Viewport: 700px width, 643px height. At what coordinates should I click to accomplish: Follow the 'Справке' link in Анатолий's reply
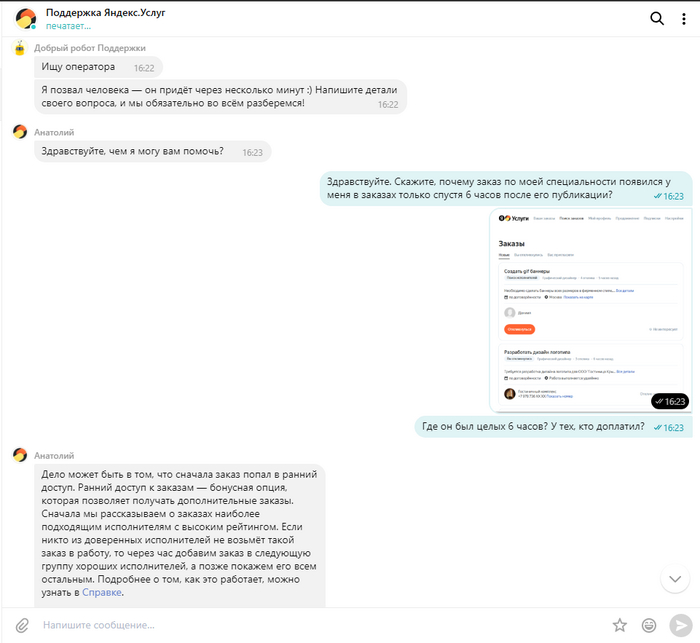point(102,593)
